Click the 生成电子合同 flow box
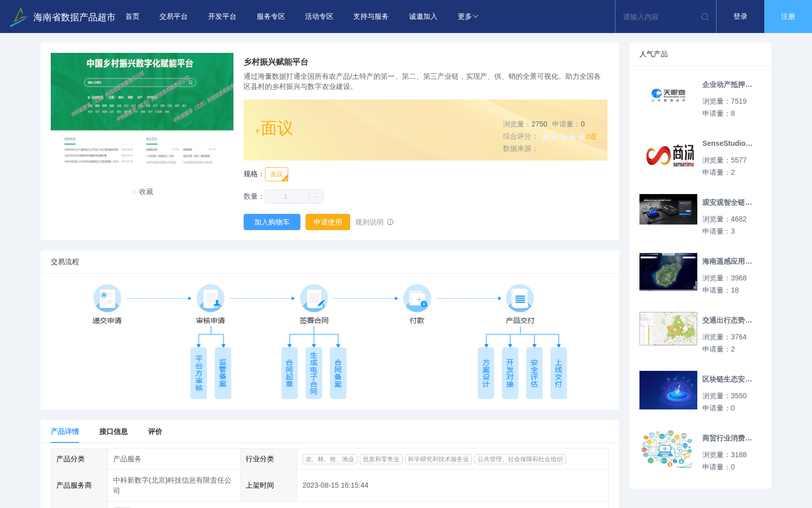 [x=314, y=373]
